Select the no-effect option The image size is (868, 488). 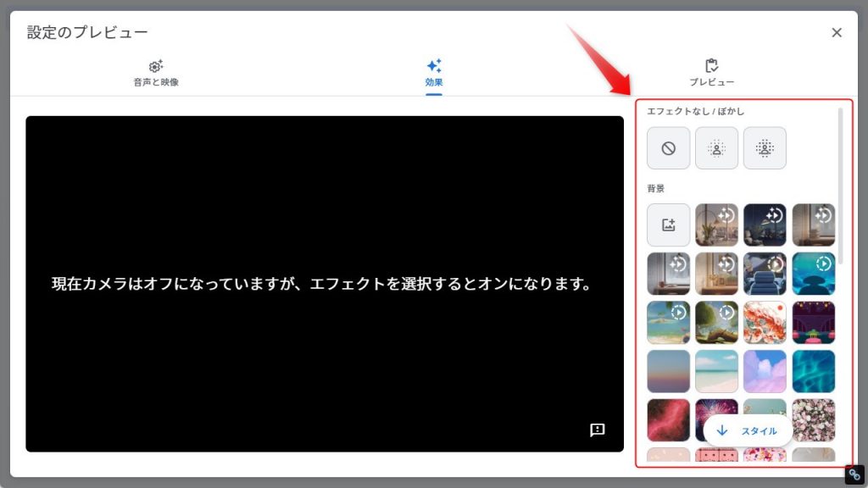pyautogui.click(x=668, y=148)
